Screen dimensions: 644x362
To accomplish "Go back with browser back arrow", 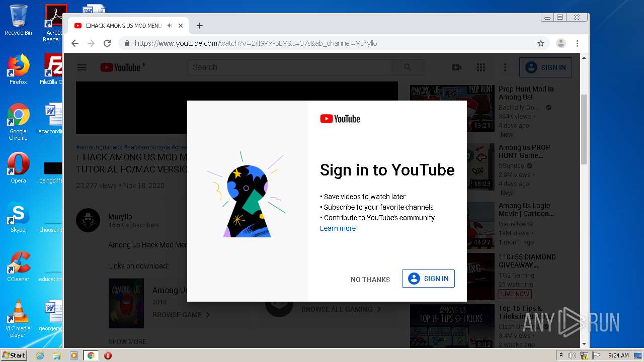I will click(75, 43).
